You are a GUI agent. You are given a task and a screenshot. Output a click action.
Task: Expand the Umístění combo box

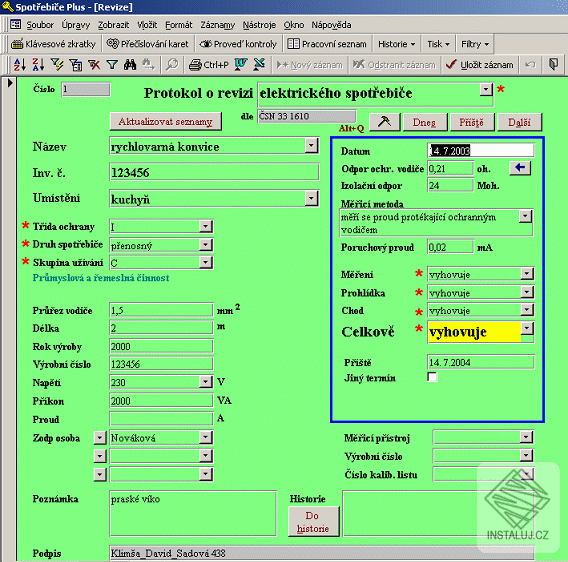[x=311, y=199]
